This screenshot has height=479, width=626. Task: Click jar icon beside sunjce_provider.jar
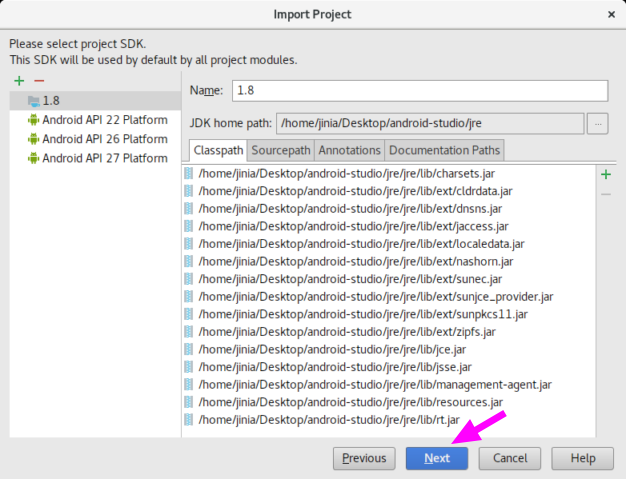pos(188,297)
